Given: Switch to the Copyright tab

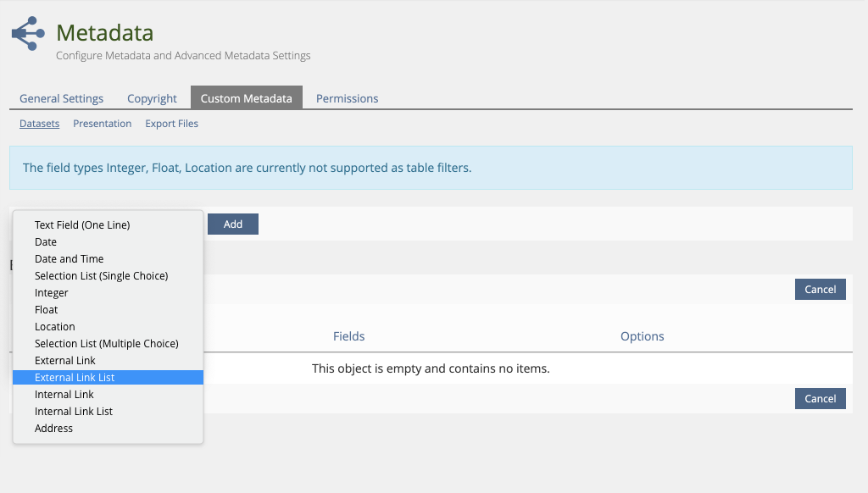Looking at the screenshot, I should point(152,98).
